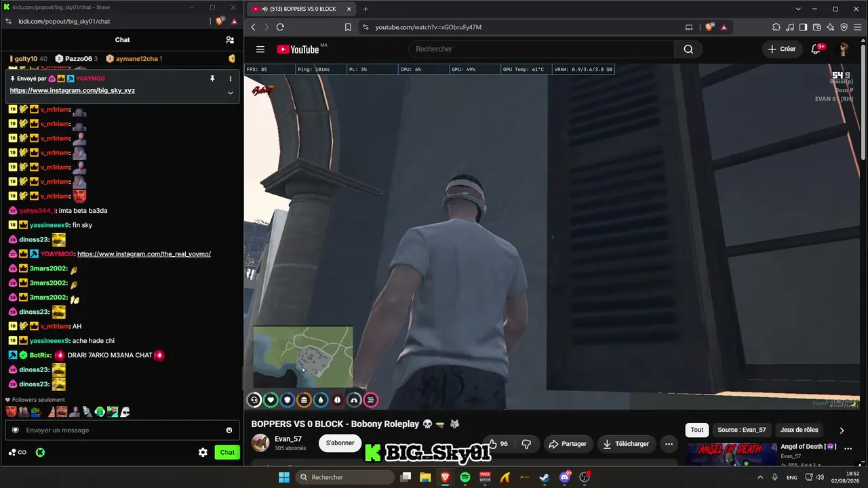Open more actions menu beside Télécharger
Screen dimensions: 868x488
tap(669, 444)
